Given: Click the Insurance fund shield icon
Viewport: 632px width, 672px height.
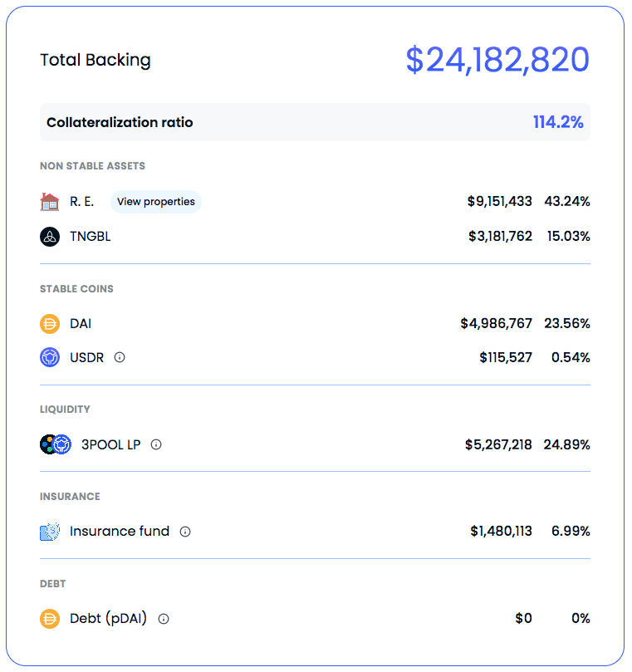Looking at the screenshot, I should click(50, 532).
